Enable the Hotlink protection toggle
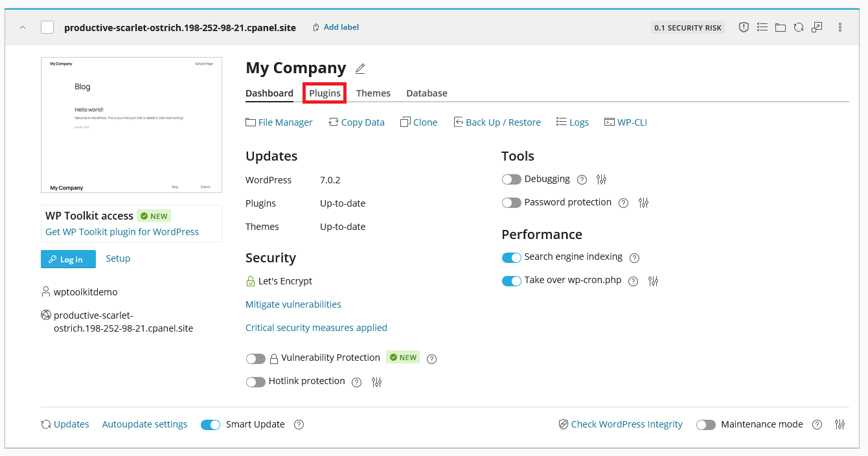868x456 pixels. (x=256, y=382)
